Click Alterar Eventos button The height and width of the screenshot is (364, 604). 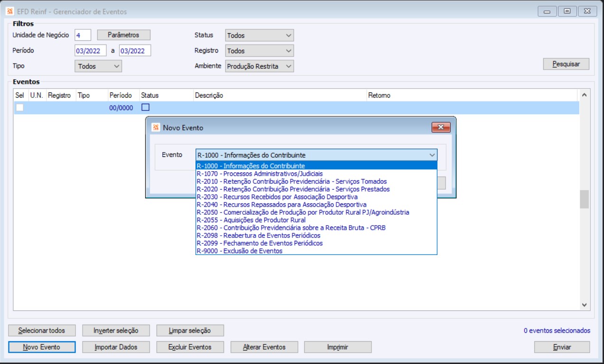point(264,347)
